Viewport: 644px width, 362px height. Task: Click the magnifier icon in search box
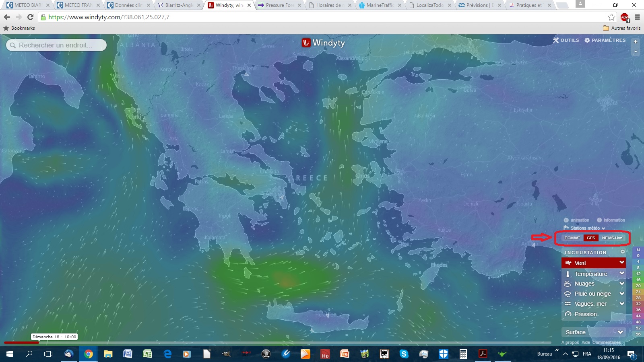click(x=13, y=45)
